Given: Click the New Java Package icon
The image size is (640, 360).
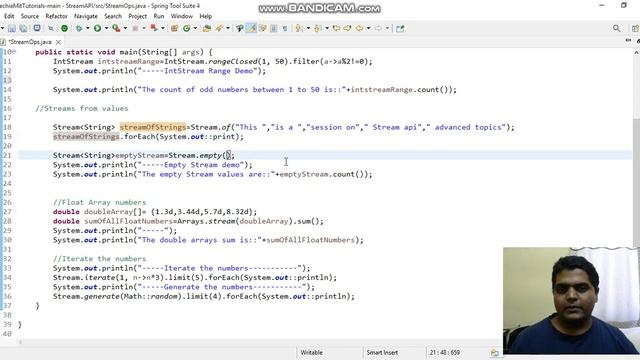Looking at the screenshot, I should 174,28.
